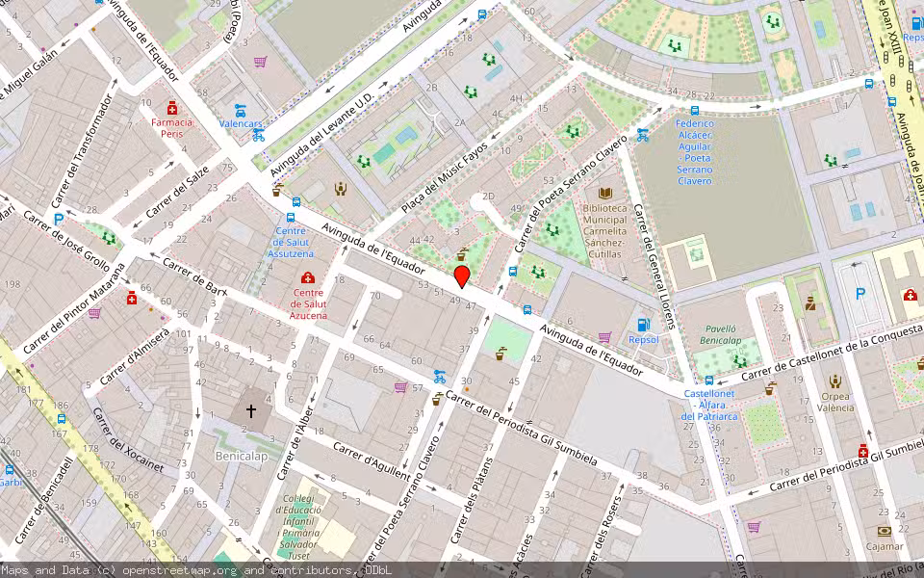The width and height of the screenshot is (924, 578).
Task: Select the Cajamar label
Action: point(885,546)
